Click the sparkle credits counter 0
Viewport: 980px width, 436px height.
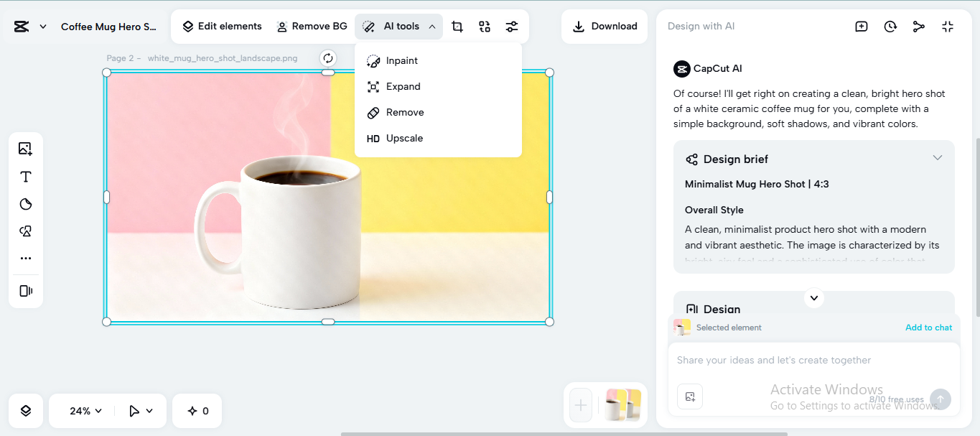197,411
